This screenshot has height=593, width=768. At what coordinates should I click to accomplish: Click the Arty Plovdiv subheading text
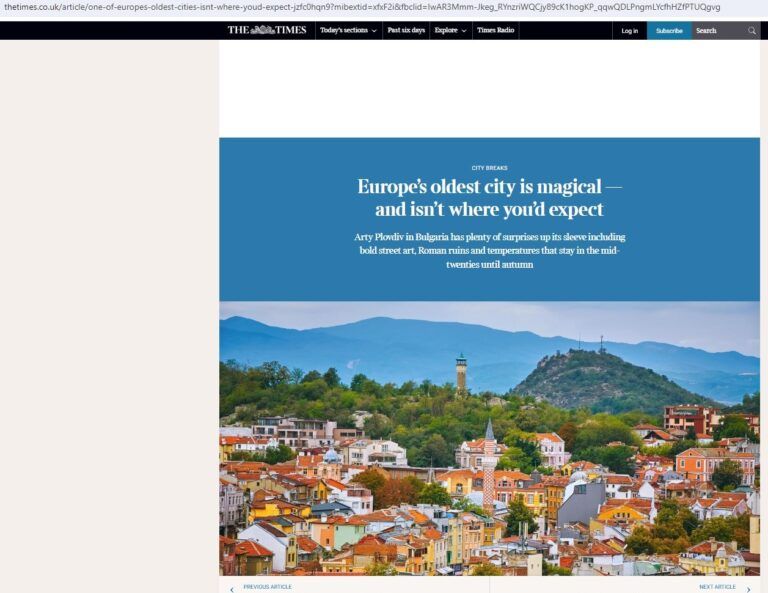[x=489, y=251]
